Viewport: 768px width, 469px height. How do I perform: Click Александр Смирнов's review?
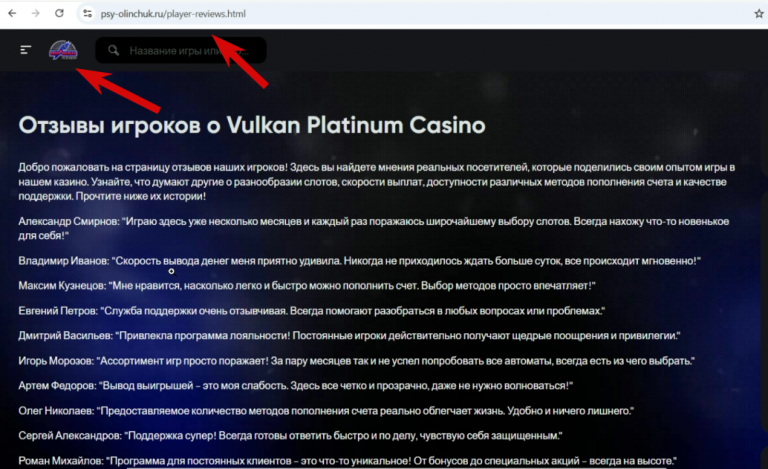[374, 228]
